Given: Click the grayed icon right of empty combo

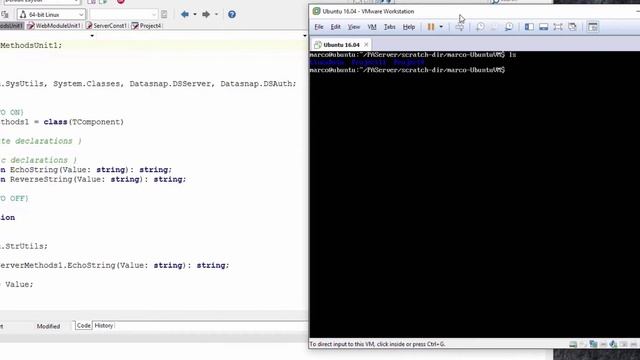Looking at the screenshot, I should click(164, 15).
